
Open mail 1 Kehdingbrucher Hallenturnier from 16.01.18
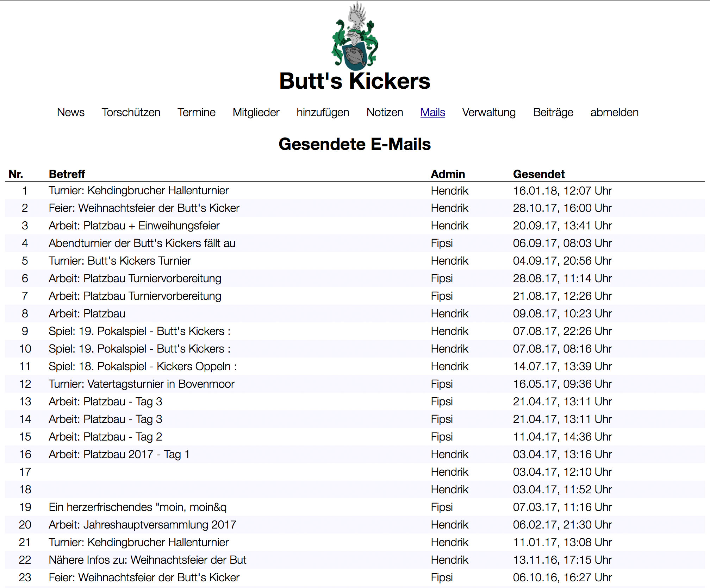(x=138, y=190)
